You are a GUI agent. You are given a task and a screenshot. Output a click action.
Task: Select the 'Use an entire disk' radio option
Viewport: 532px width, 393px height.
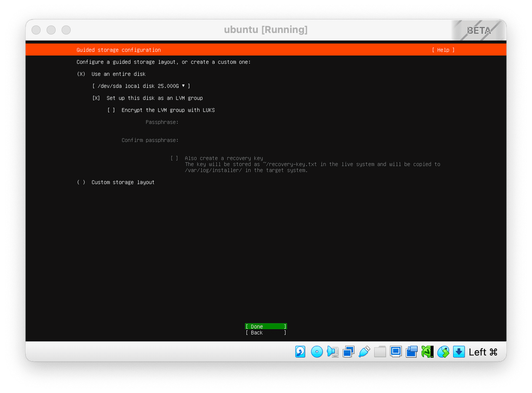click(81, 74)
